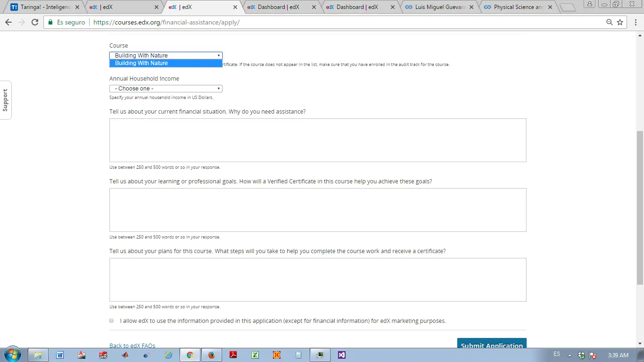644x362 pixels.
Task: Close the Taringa! tab
Action: [77, 8]
